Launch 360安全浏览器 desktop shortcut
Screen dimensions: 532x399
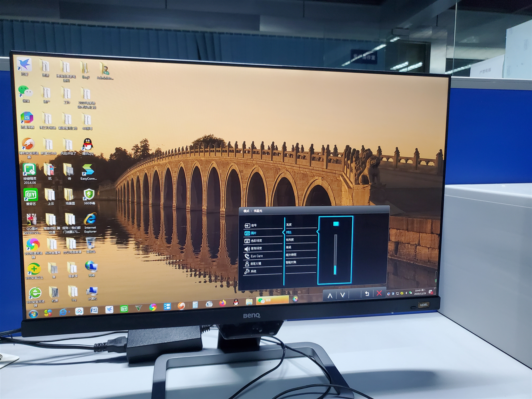click(x=35, y=296)
